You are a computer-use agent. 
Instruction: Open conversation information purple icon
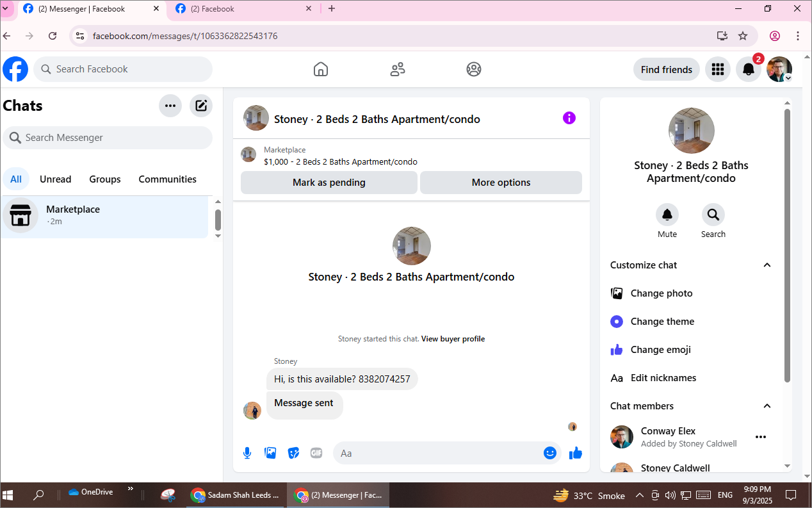pos(569,118)
